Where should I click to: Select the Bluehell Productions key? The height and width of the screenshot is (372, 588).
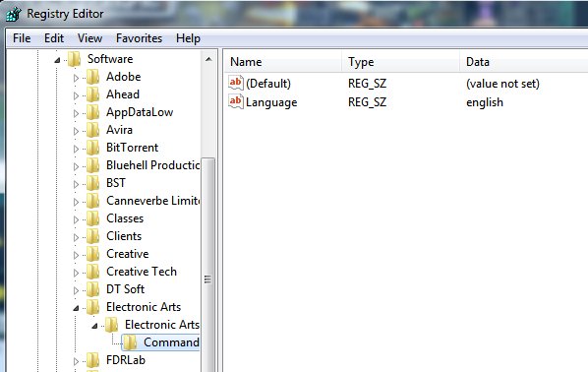pos(152,165)
